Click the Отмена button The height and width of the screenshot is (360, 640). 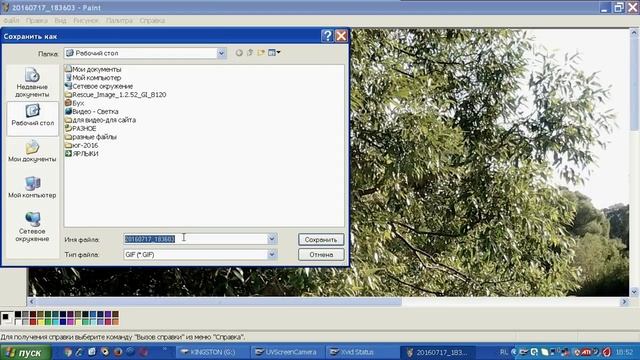pos(321,254)
